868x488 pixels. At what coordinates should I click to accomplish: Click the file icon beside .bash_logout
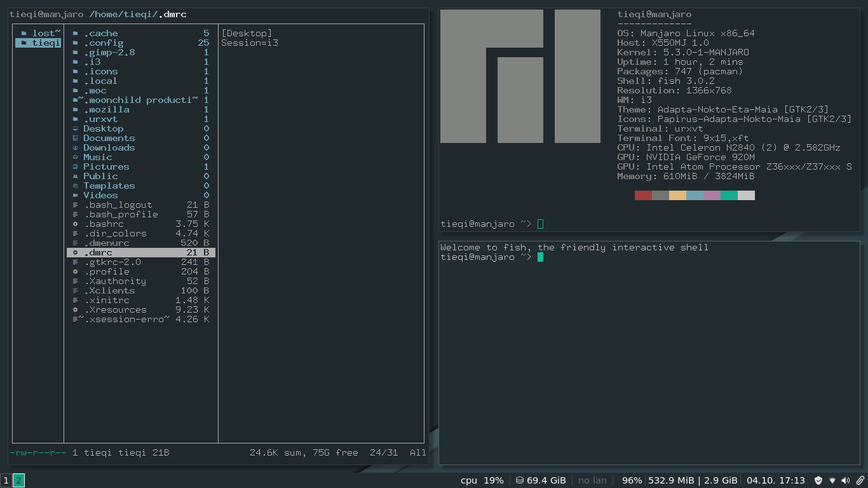(x=76, y=205)
